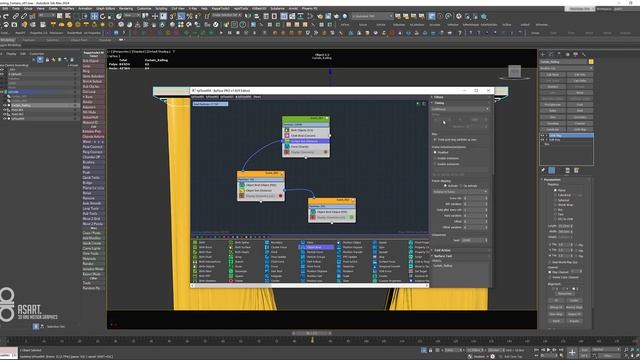Click Go to Start playback button
The width and height of the screenshot is (640, 360).
pyautogui.click(x=537, y=350)
